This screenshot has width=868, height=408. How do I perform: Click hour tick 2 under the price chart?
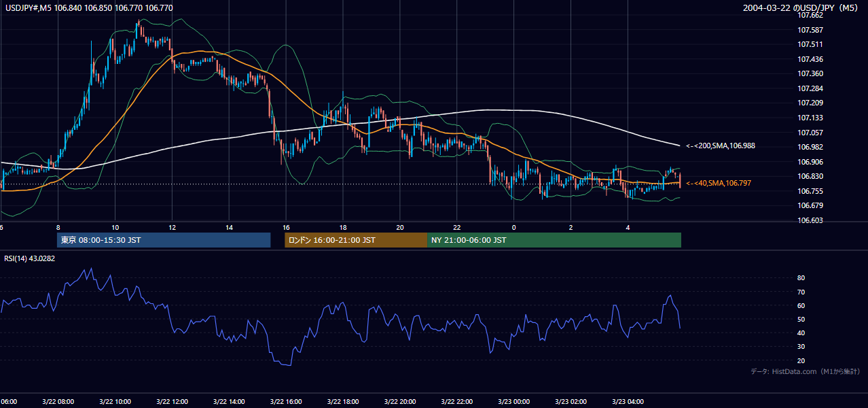[x=571, y=227]
